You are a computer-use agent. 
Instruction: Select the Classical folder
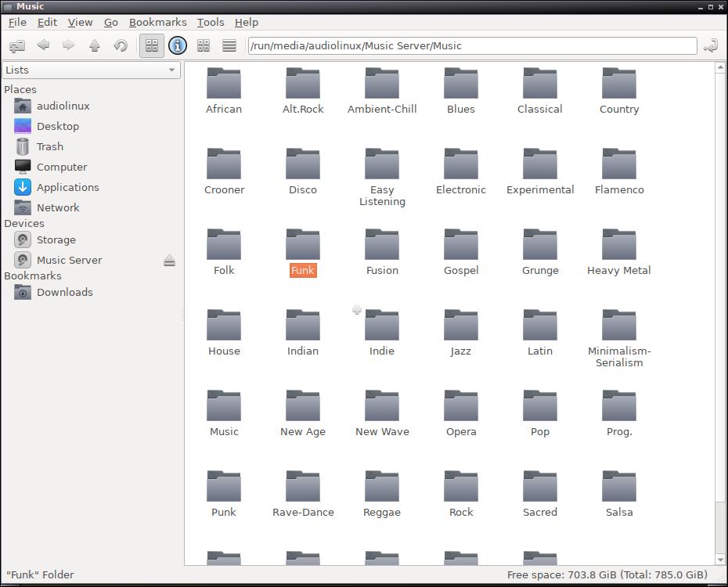(x=540, y=91)
